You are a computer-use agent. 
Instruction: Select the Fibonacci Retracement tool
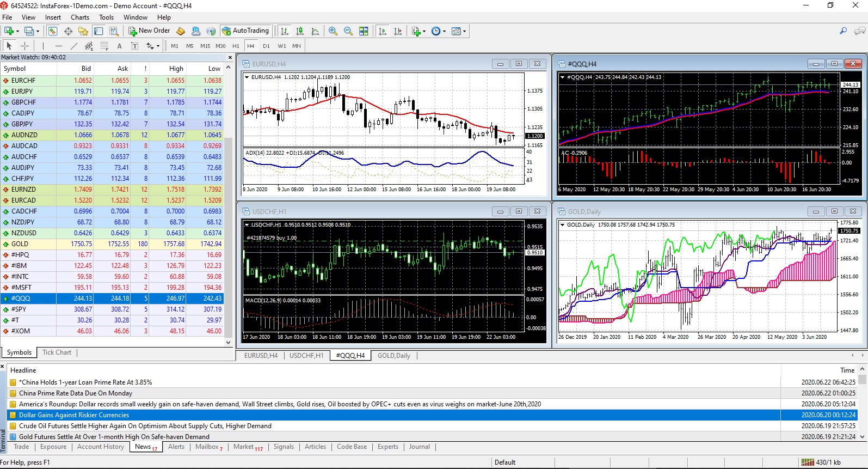pyautogui.click(x=104, y=46)
